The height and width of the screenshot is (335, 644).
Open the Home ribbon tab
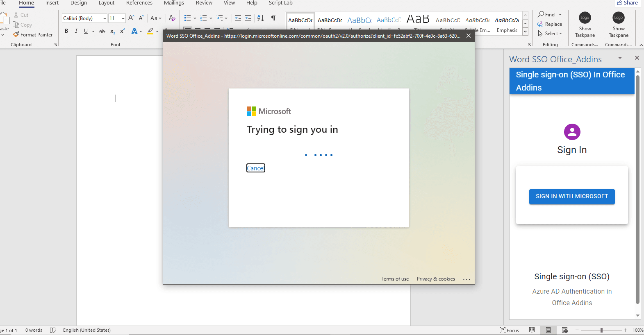pos(26,3)
